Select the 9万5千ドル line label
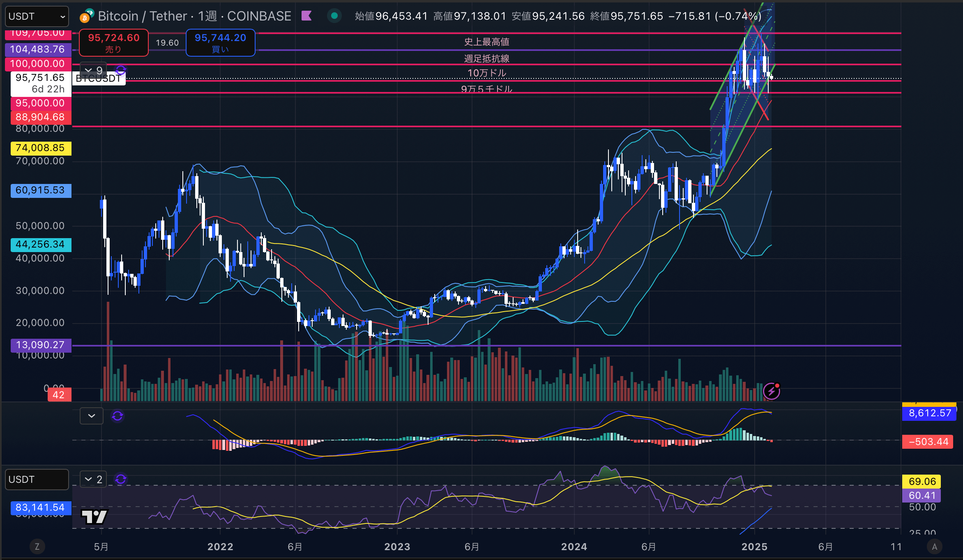Image resolution: width=963 pixels, height=560 pixels. click(x=487, y=89)
